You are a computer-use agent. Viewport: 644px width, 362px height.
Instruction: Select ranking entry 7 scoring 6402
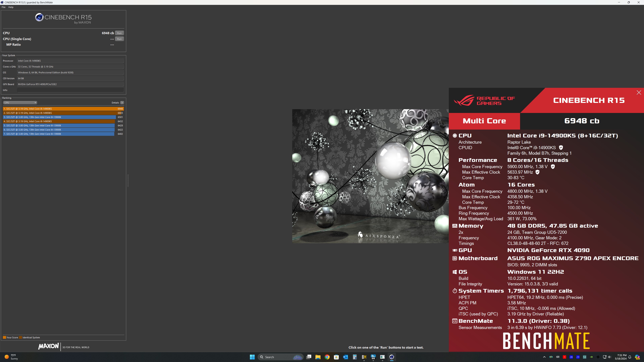point(63,134)
